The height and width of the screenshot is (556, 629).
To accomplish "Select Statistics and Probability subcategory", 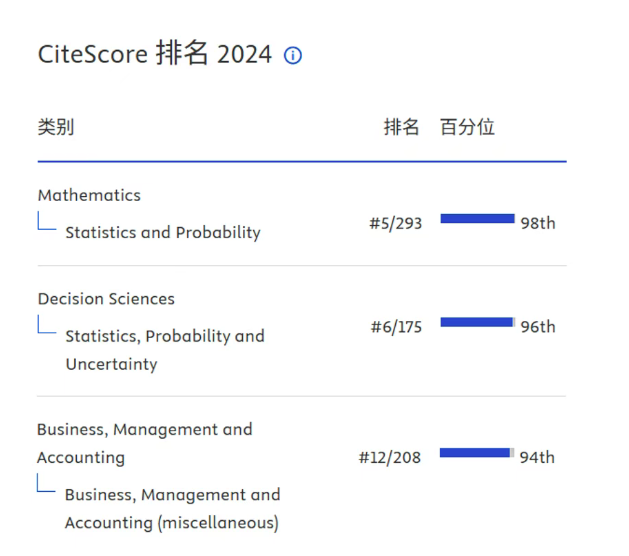I will (x=162, y=232).
